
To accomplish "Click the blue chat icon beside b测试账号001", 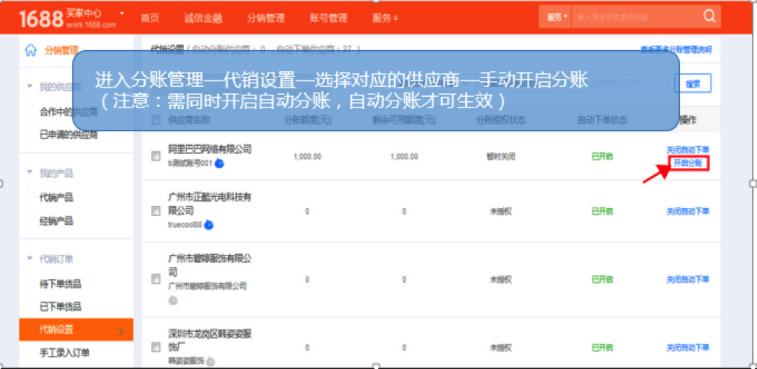I will point(219,163).
